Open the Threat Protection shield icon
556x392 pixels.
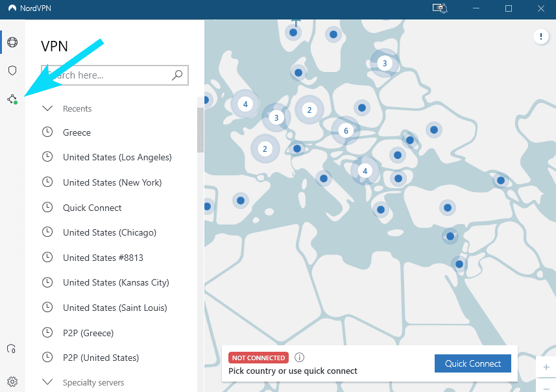pyautogui.click(x=12, y=70)
